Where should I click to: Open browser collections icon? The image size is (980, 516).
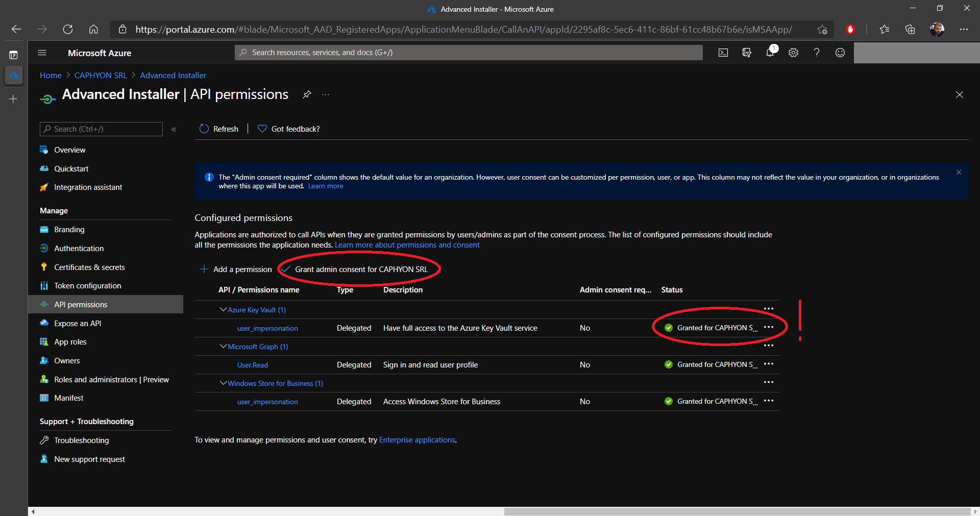click(910, 29)
